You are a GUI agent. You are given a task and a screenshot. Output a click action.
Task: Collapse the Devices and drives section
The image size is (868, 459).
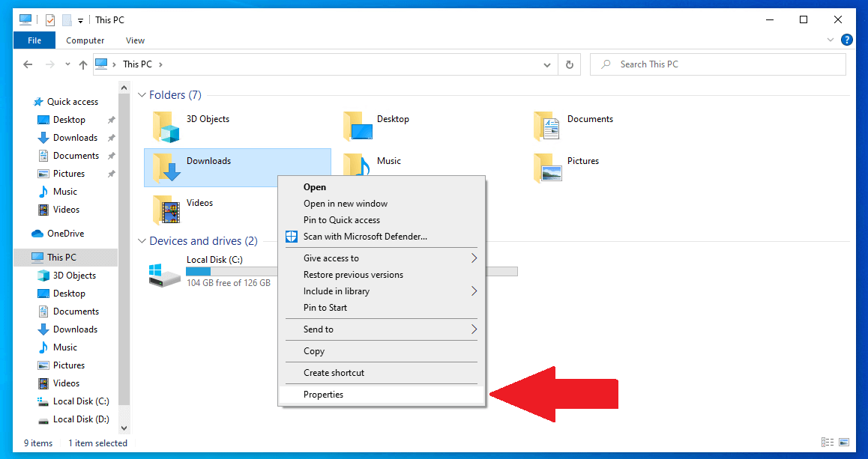[142, 241]
